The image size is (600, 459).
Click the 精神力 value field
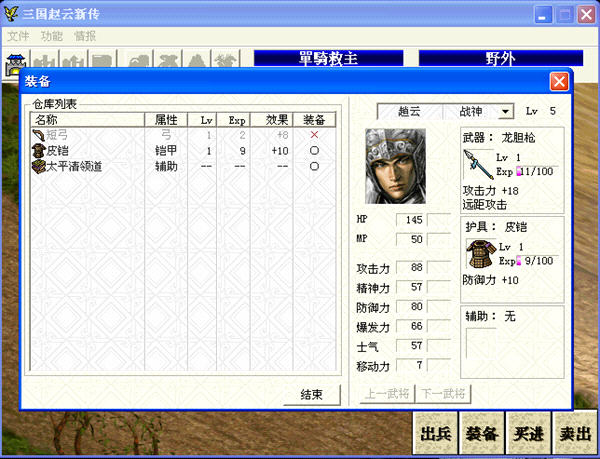410,287
